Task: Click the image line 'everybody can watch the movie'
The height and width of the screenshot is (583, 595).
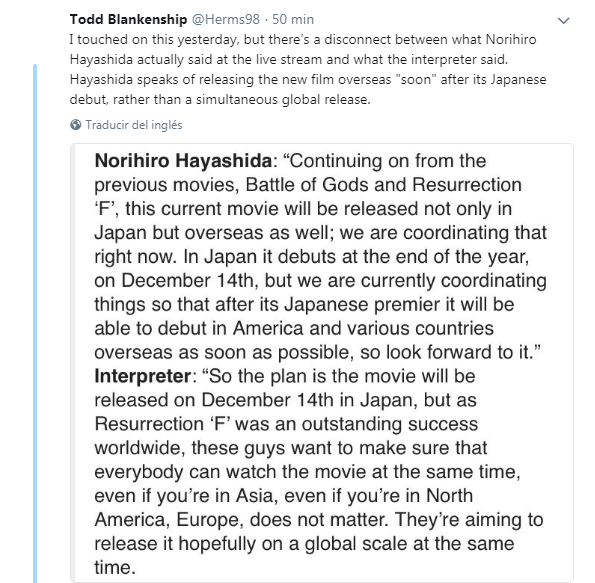Action: click(x=307, y=472)
